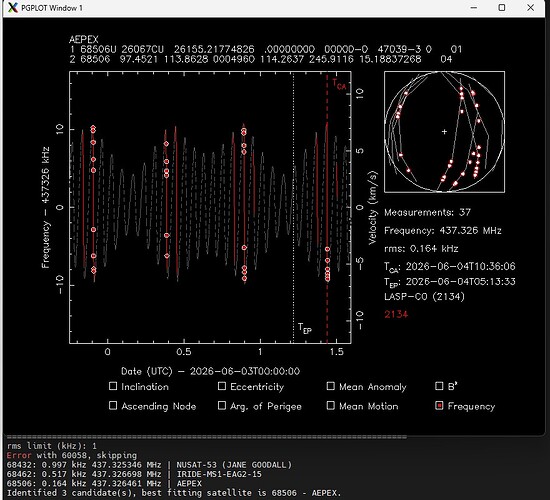Click the 'rms: 0.164 kHz' readout
The width and height of the screenshot is (550, 500).
(x=421, y=248)
